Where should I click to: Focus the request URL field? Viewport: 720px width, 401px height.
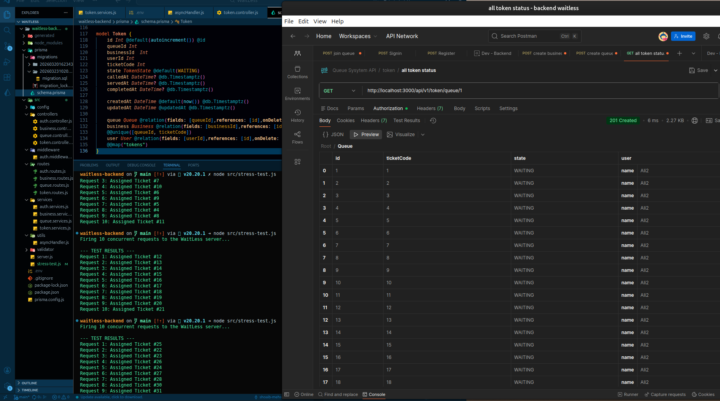540,91
